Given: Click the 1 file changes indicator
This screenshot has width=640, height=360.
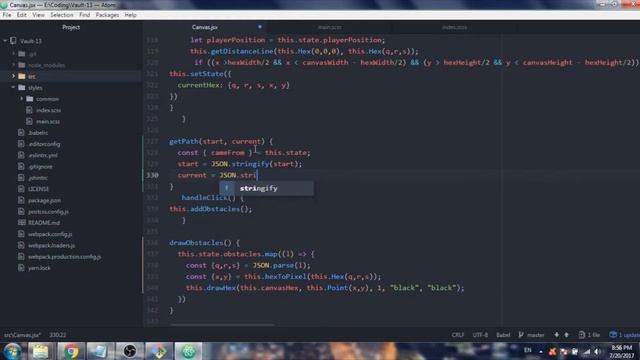Looking at the screenshot, I should tap(589, 335).
